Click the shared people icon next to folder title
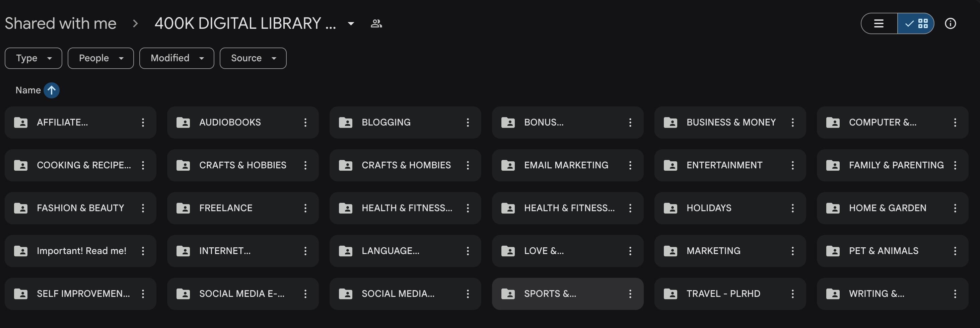Image resolution: width=980 pixels, height=328 pixels. pos(376,23)
